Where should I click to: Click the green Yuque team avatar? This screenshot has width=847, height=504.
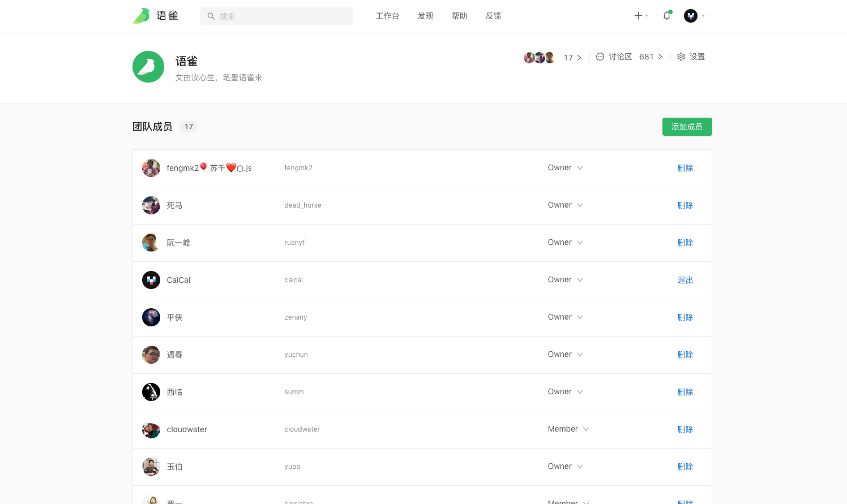coord(148,67)
